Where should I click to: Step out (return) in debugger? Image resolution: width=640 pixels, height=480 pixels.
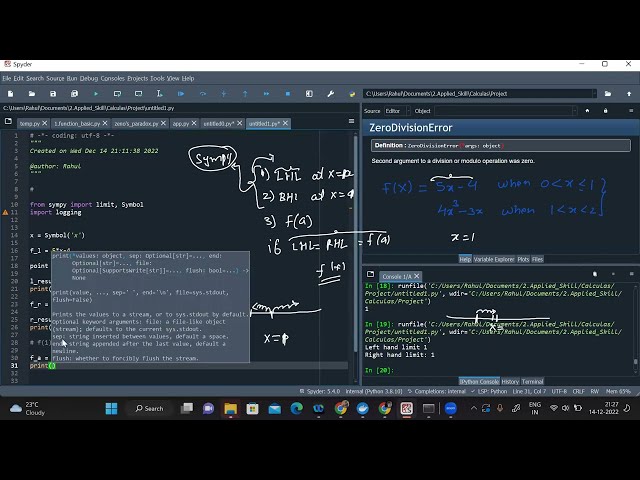tap(245, 94)
